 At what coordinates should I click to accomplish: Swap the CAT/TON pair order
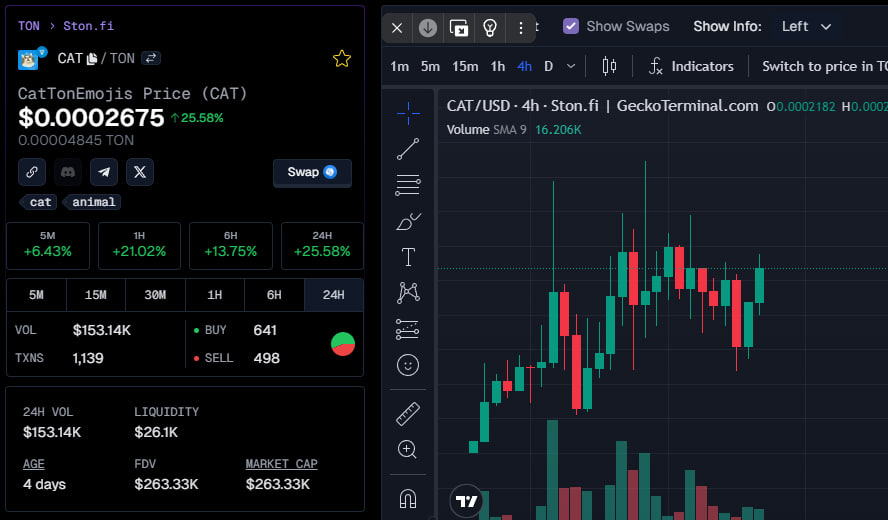(x=151, y=58)
